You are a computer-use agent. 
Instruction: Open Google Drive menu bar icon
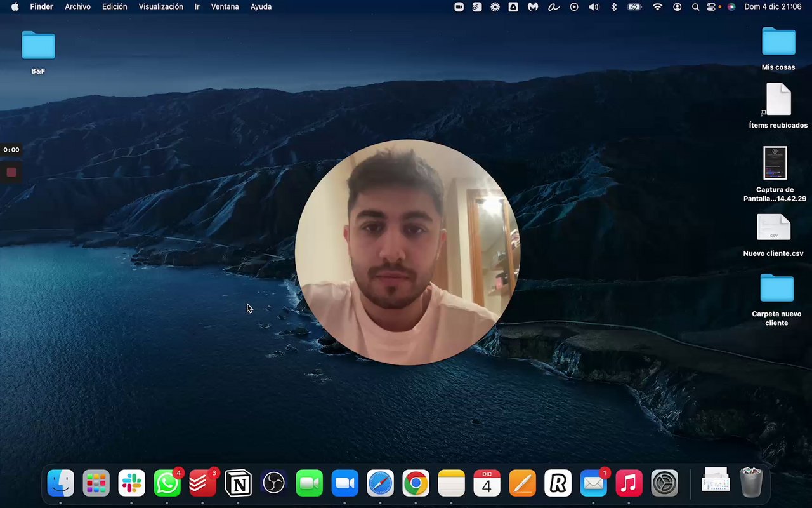(513, 7)
